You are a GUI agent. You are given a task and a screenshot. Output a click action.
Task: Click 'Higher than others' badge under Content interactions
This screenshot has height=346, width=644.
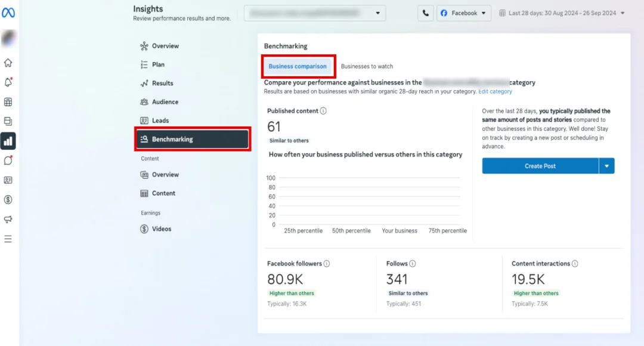(x=536, y=294)
